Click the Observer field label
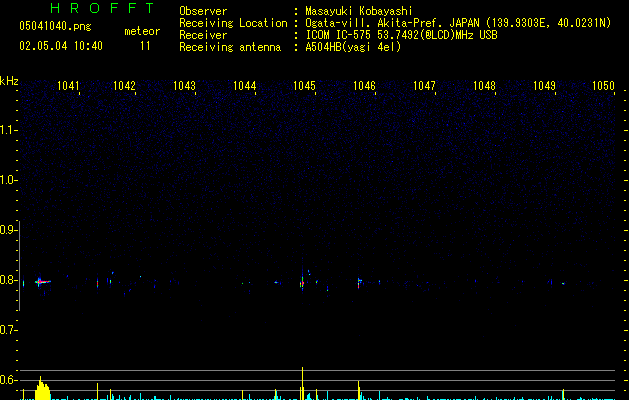629x400 pixels. (203, 11)
